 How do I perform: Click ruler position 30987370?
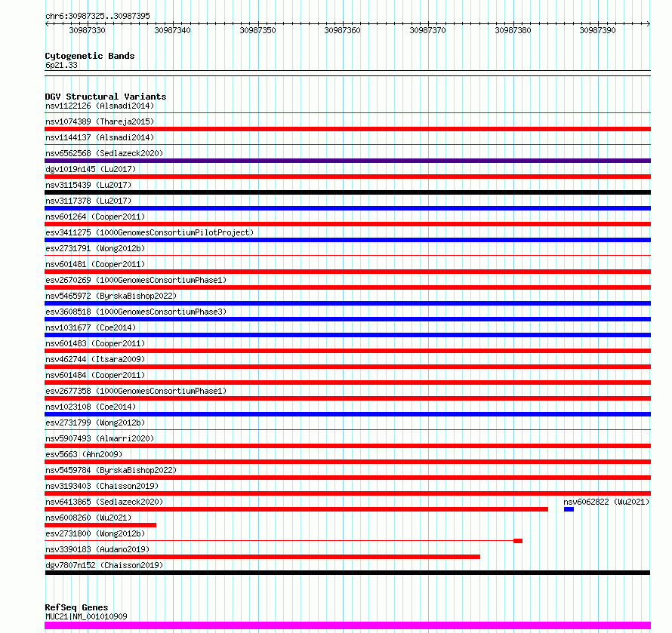click(427, 30)
